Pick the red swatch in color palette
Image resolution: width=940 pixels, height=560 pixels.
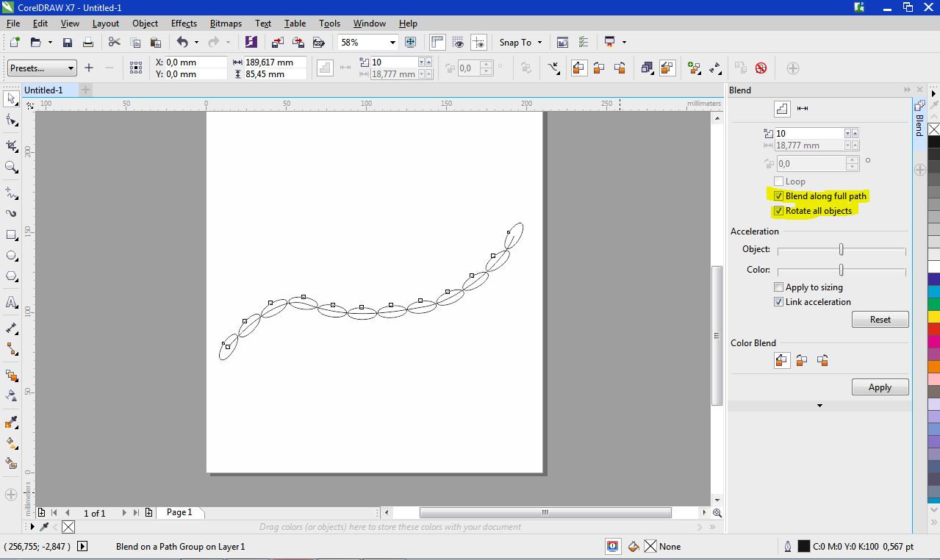pos(933,329)
